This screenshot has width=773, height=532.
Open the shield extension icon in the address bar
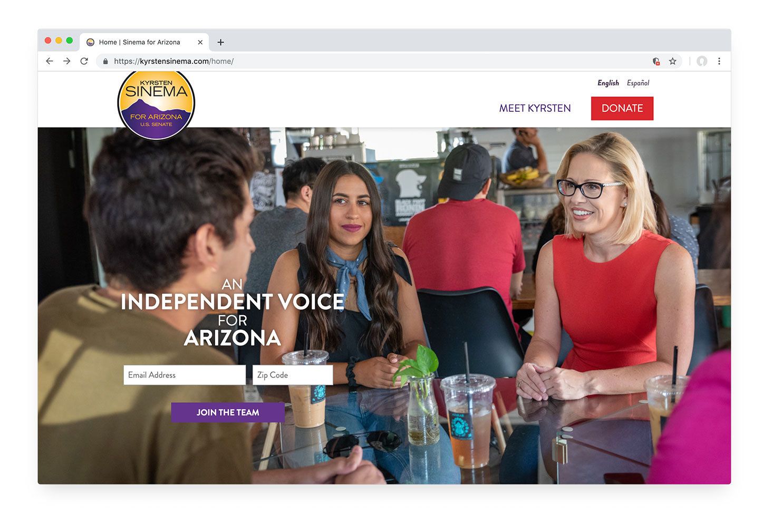point(656,61)
